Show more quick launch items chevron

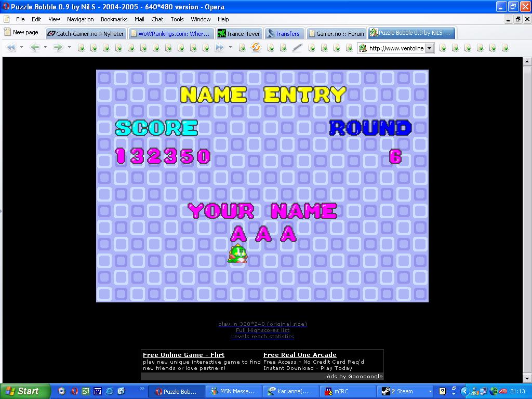tap(142, 389)
